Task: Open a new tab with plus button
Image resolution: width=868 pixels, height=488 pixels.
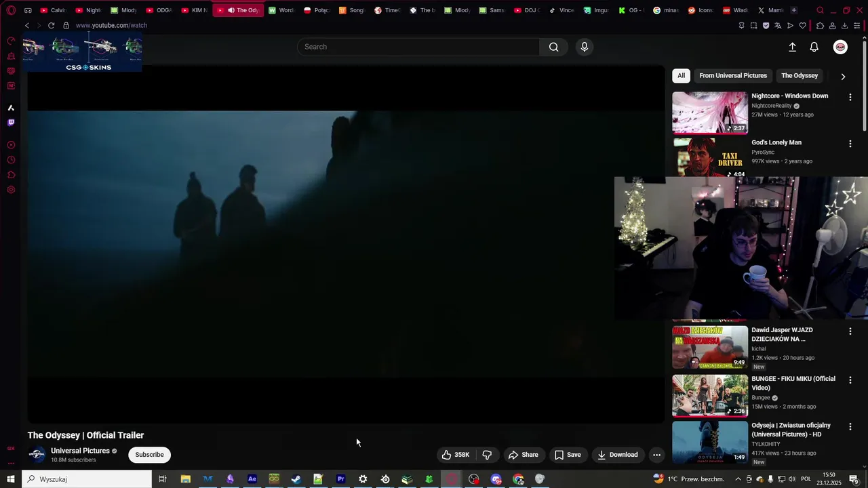Action: coord(794,10)
